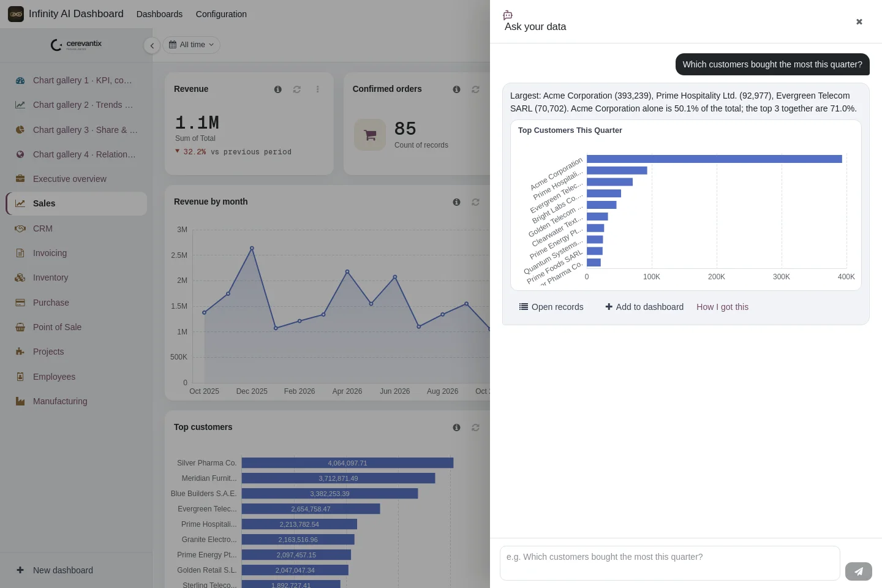This screenshot has height=588, width=882.
Task: Open the Revenue card options menu
Action: pos(317,89)
